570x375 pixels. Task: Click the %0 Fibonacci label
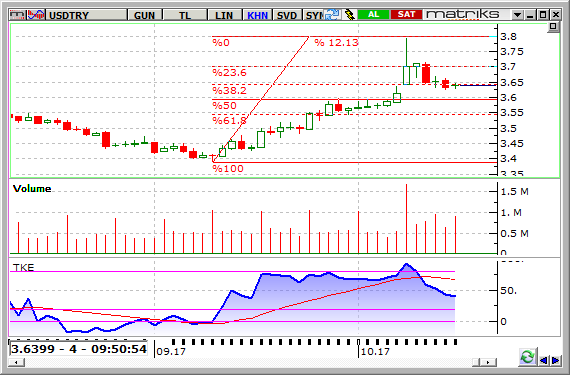pyautogui.click(x=221, y=43)
